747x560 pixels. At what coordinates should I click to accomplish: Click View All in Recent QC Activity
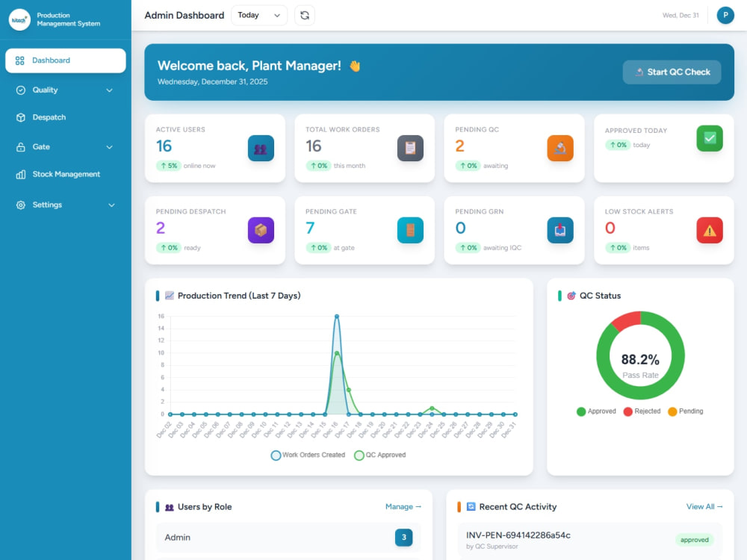[704, 507]
